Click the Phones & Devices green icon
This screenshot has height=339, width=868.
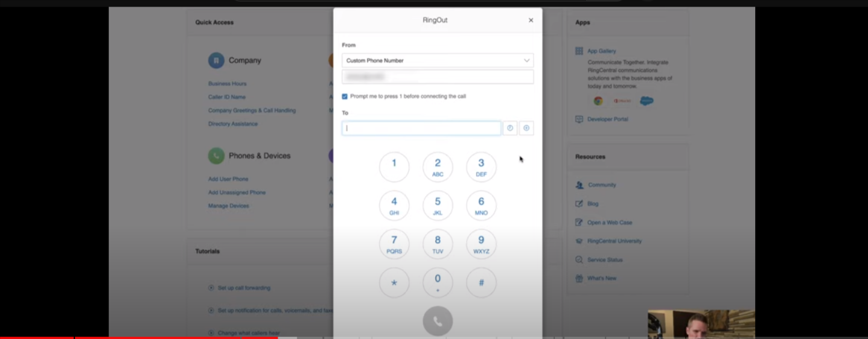point(216,156)
